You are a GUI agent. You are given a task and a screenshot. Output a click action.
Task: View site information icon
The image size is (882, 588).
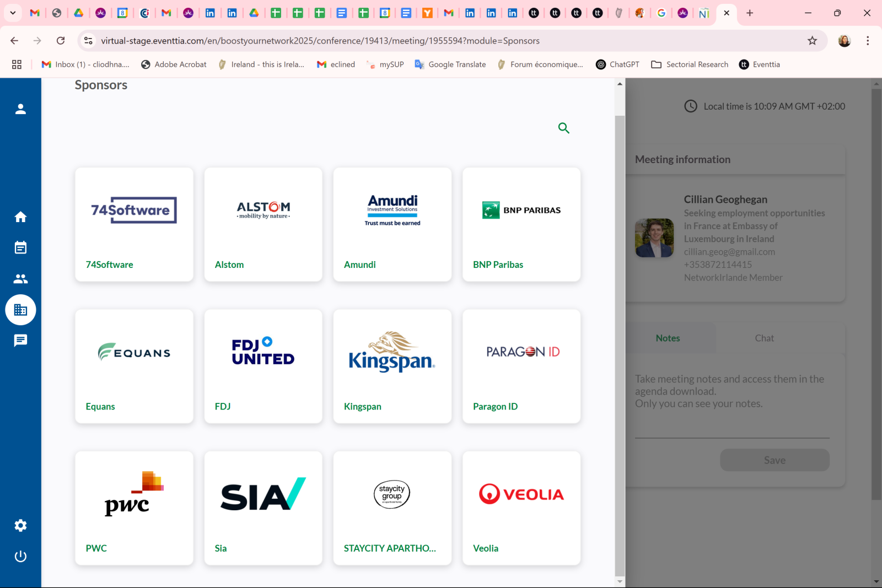pos(88,41)
